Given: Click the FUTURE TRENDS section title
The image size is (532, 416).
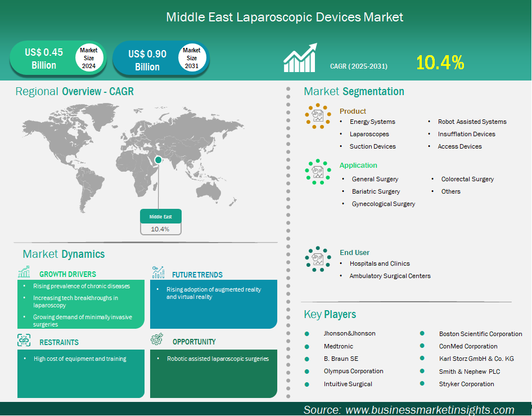Looking at the screenshot, I should 197,275.
